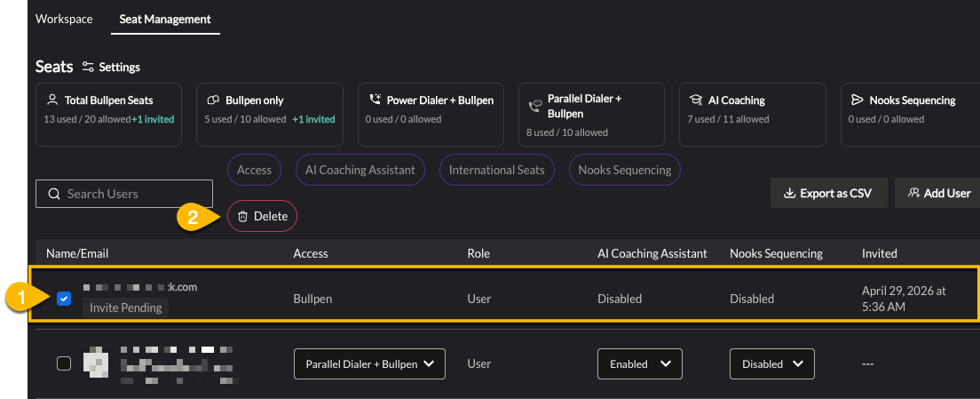Click the 7 used / 11 allowed text
Viewport: 980px width, 399px height.
point(728,119)
